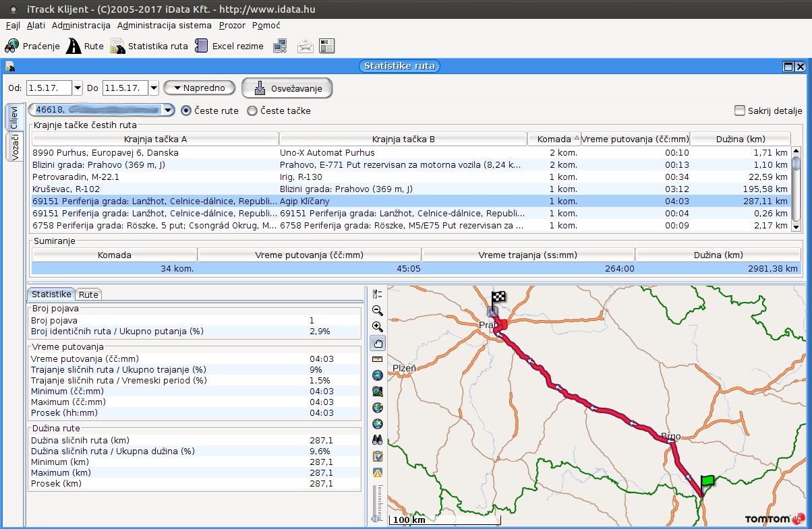Screen dimensions: 812x529
Task: Open the envelope messages icon
Action: point(306,46)
